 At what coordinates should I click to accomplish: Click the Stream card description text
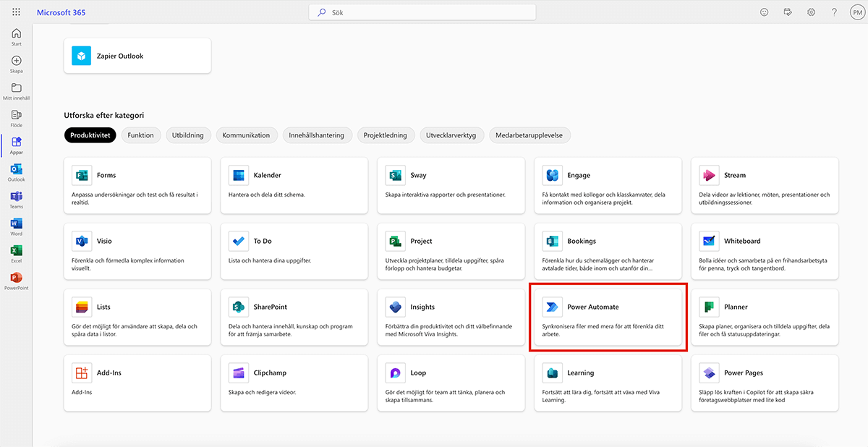(765, 199)
